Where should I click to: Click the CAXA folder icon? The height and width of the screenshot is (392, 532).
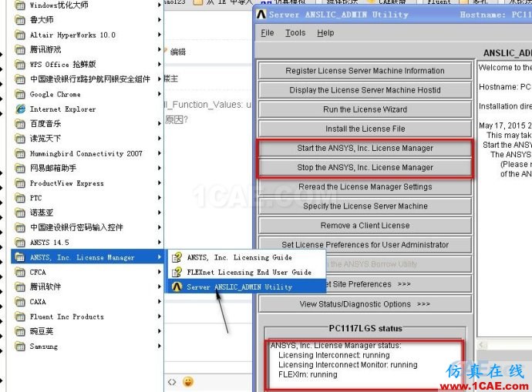tap(20, 302)
